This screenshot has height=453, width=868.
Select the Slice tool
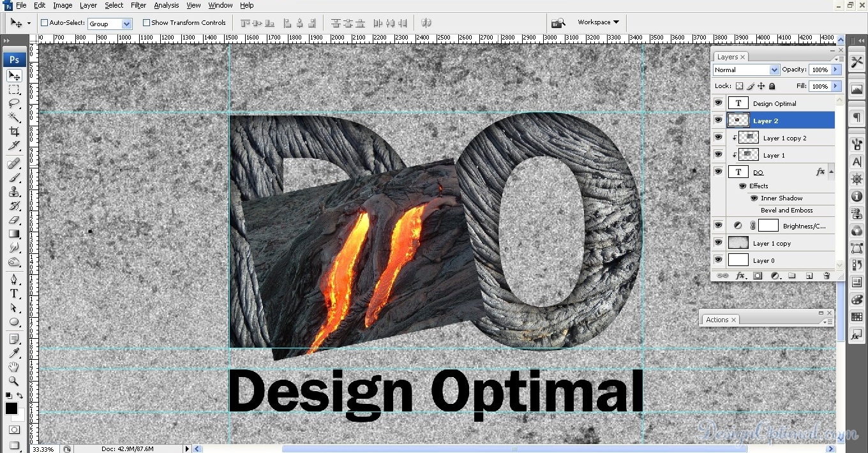tap(14, 145)
